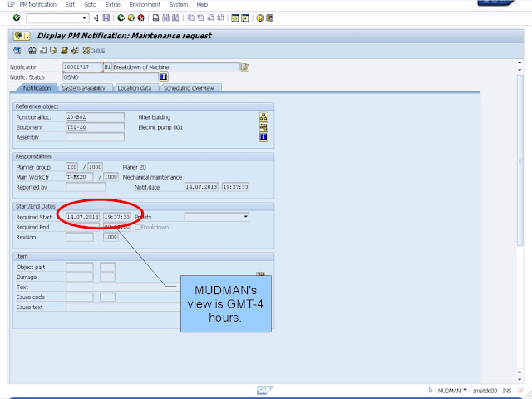Switch to the System availability tab
Viewport: 532px width, 399px height.
coord(84,88)
